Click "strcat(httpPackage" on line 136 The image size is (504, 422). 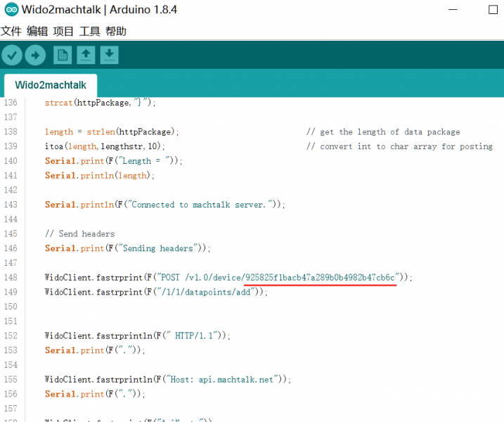[86, 103]
